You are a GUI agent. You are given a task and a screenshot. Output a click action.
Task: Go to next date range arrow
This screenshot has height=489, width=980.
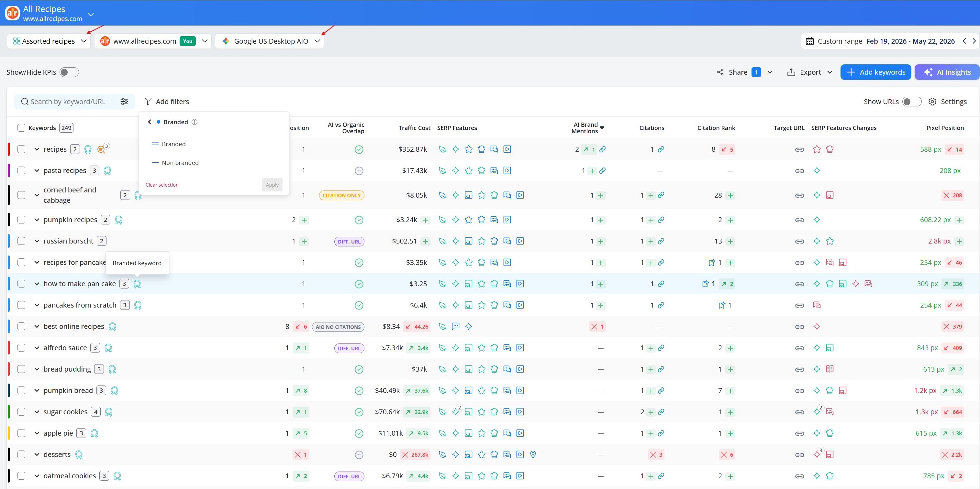pyautogui.click(x=974, y=41)
